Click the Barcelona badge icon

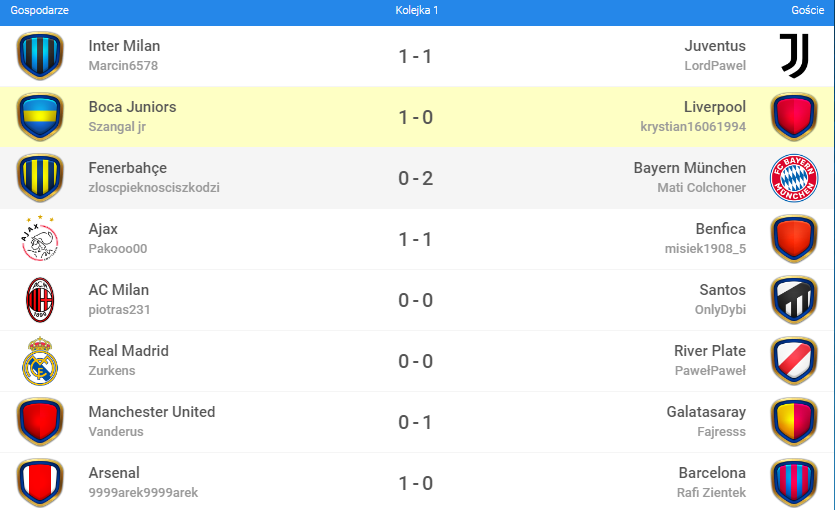pos(794,482)
